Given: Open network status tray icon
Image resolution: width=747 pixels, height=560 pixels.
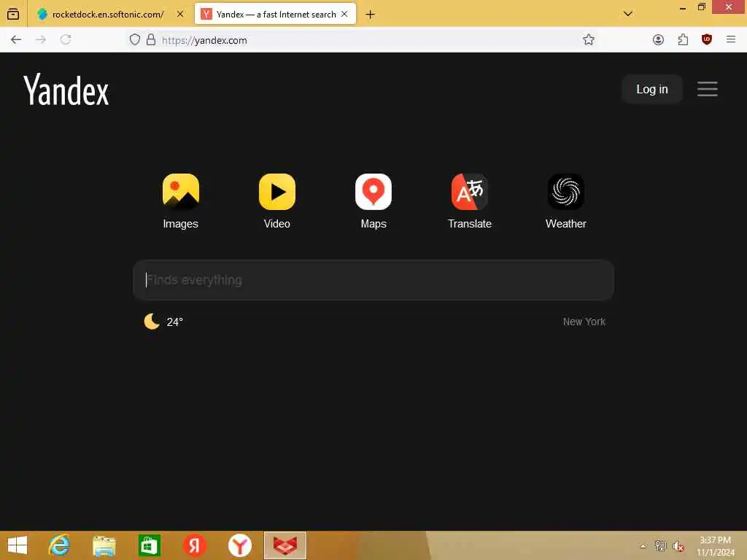Looking at the screenshot, I should 660,545.
